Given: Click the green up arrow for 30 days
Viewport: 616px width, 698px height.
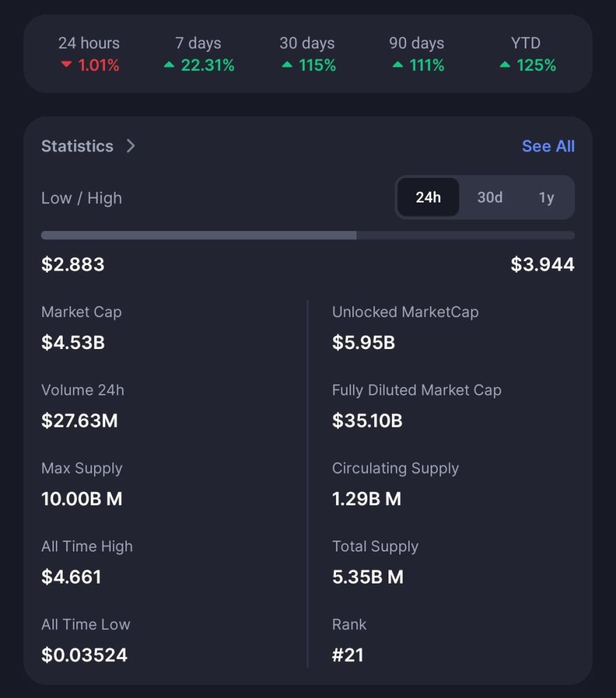Looking at the screenshot, I should (287, 65).
